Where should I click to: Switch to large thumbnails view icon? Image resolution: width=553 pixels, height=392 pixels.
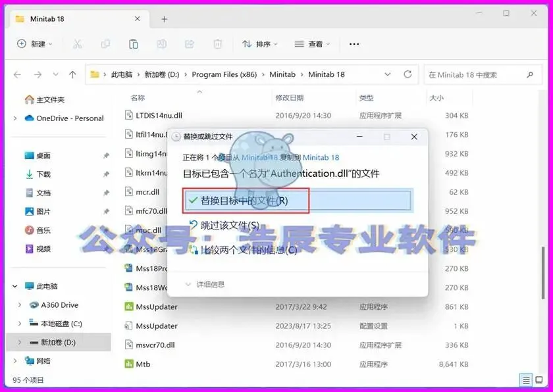539,380
